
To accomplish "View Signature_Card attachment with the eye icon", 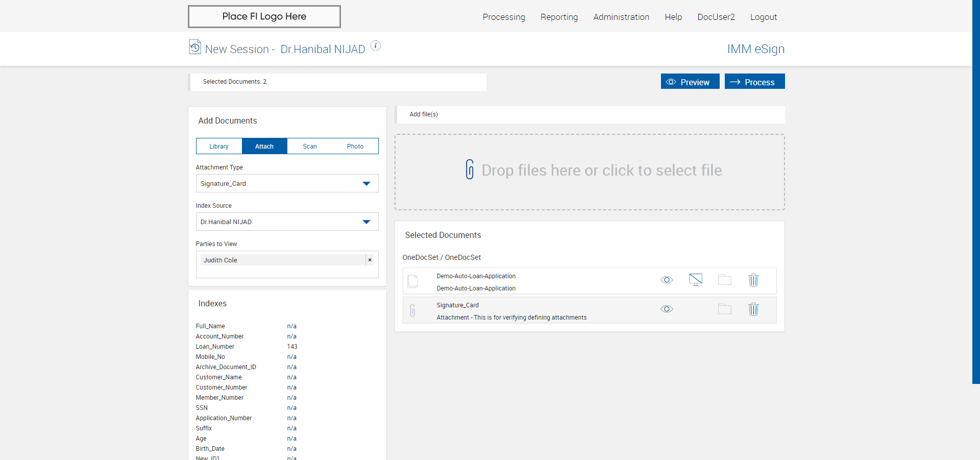I will pos(667,309).
